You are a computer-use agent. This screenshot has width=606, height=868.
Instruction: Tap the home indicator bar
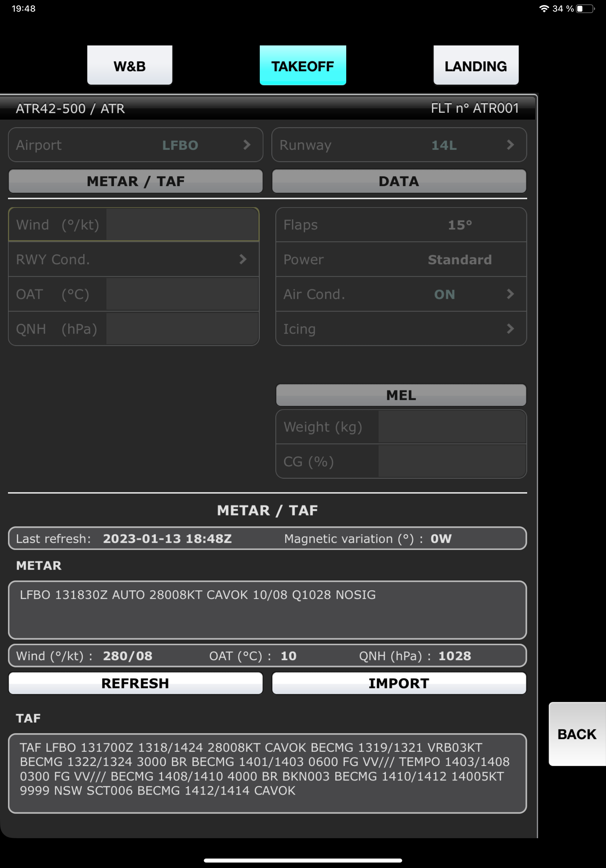pyautogui.click(x=303, y=861)
